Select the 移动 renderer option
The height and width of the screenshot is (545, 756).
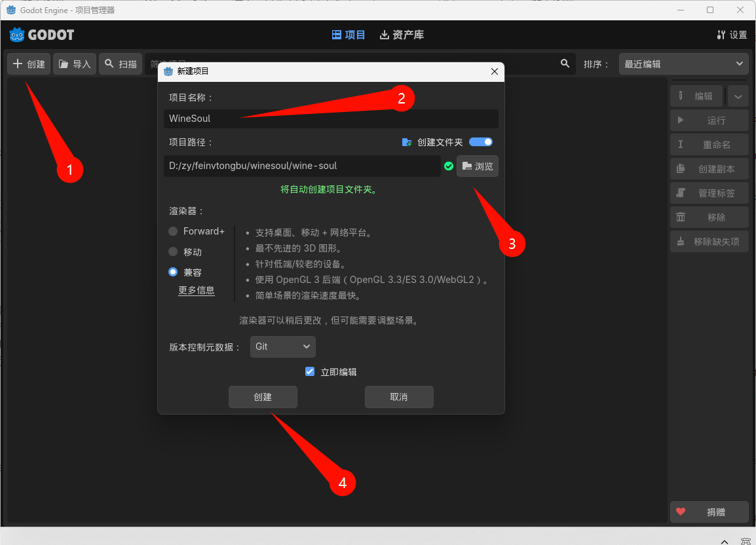[185, 252]
